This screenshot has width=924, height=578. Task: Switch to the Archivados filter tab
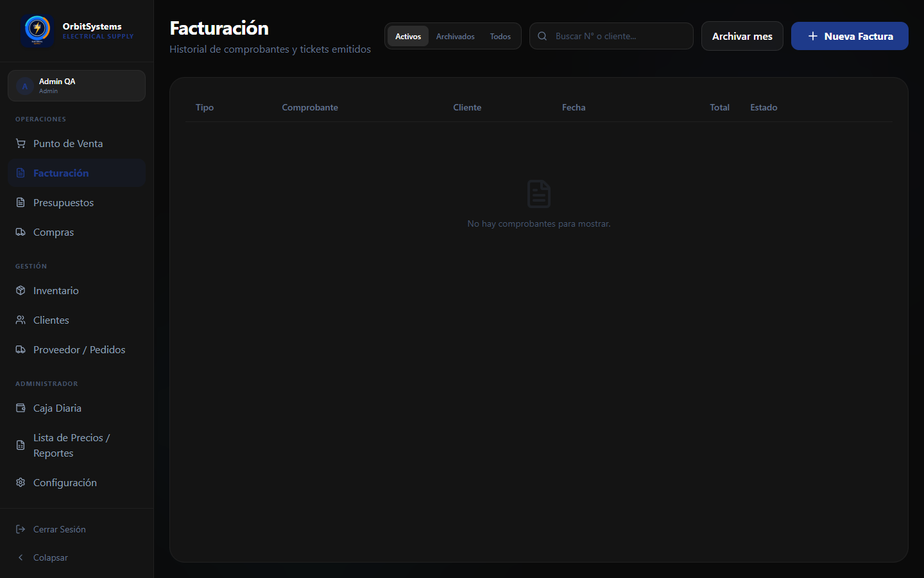[456, 37]
